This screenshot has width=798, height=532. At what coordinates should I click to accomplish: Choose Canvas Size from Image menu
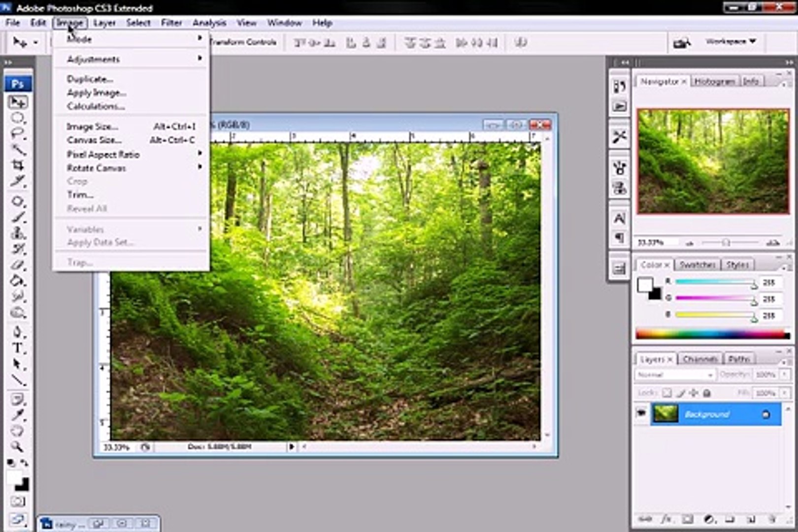pos(132,140)
